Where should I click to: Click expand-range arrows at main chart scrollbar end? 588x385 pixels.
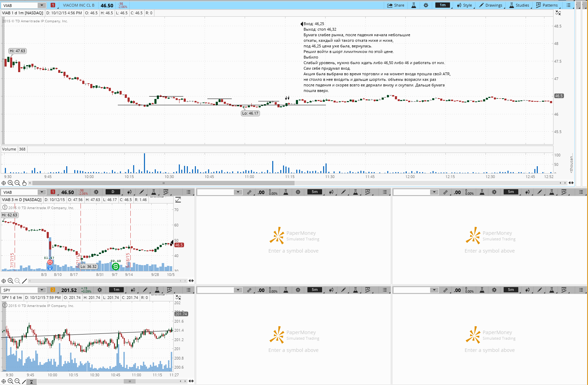pyautogui.click(x=571, y=183)
